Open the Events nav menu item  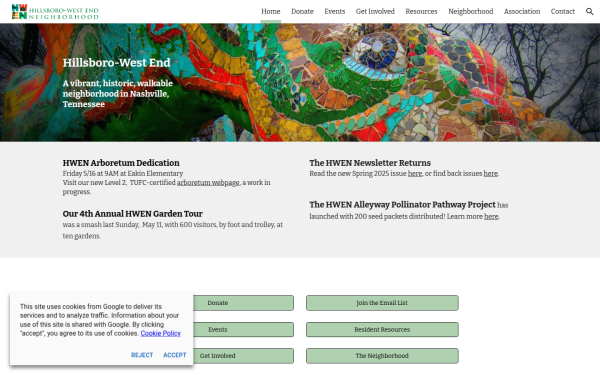coord(335,11)
